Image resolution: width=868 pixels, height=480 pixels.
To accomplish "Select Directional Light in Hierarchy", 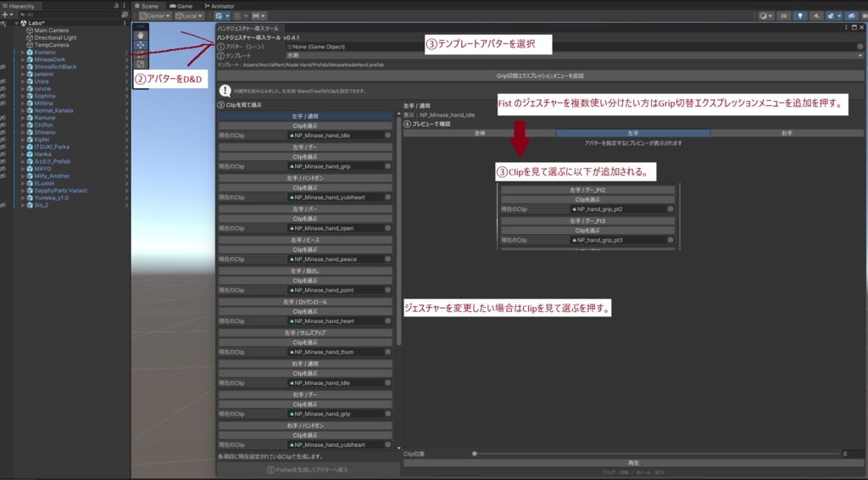I will click(55, 37).
